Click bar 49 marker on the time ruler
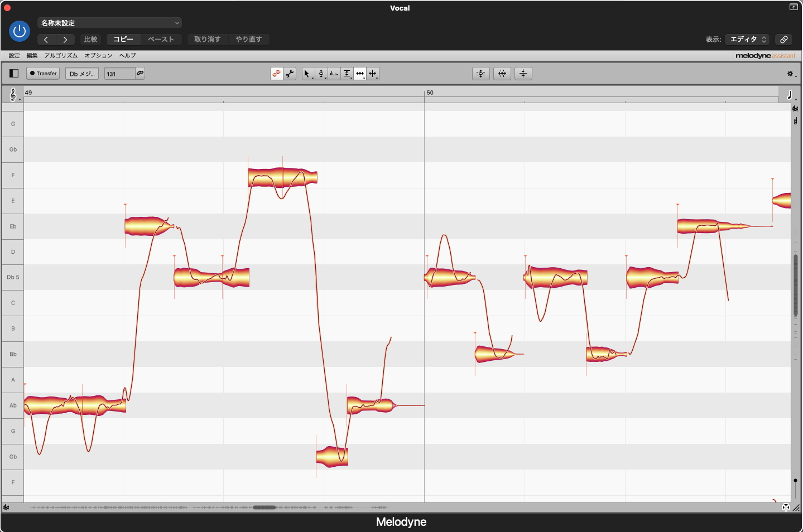Image resolution: width=803 pixels, height=532 pixels. click(28, 93)
